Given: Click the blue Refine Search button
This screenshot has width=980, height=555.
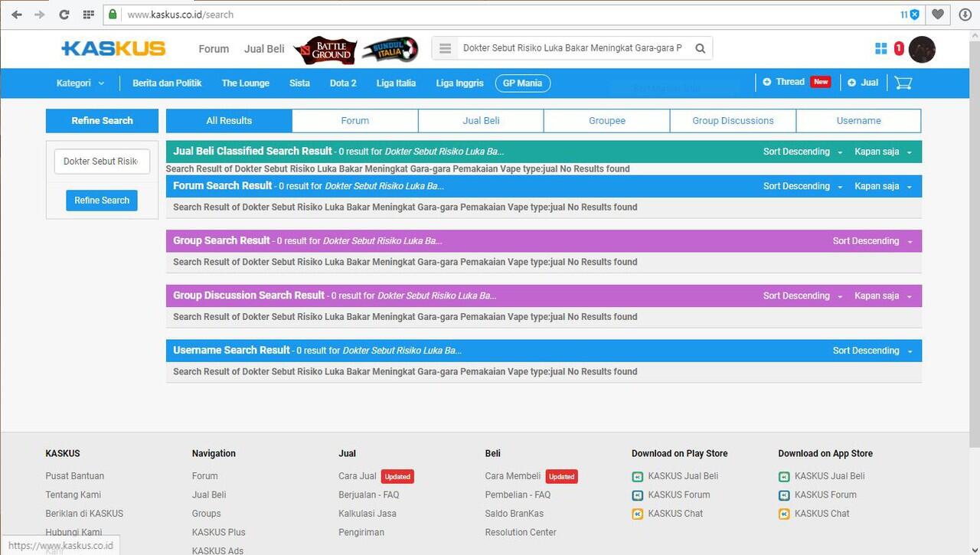Looking at the screenshot, I should click(x=102, y=201).
